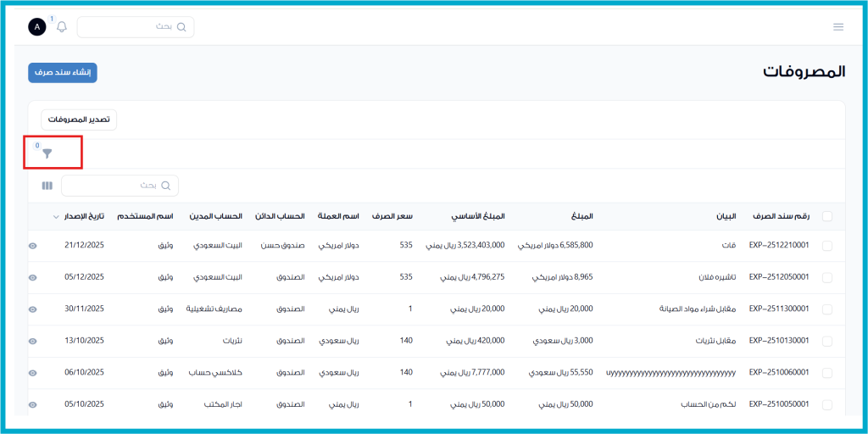Open the hamburger sidebar menu
Screen dimensions: 868x434
click(x=837, y=27)
